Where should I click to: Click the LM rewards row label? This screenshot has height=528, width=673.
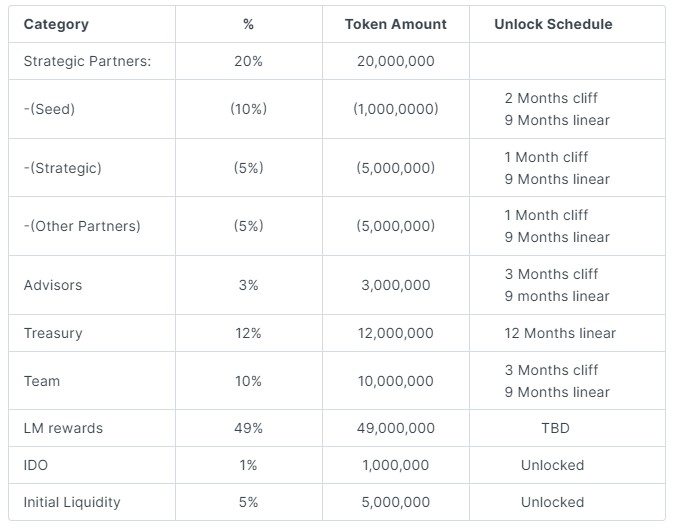pos(63,428)
